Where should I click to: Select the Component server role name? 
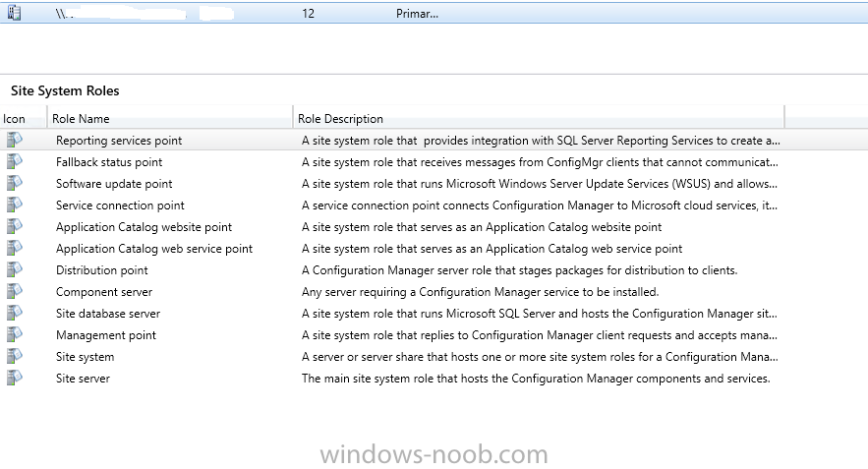coord(104,292)
